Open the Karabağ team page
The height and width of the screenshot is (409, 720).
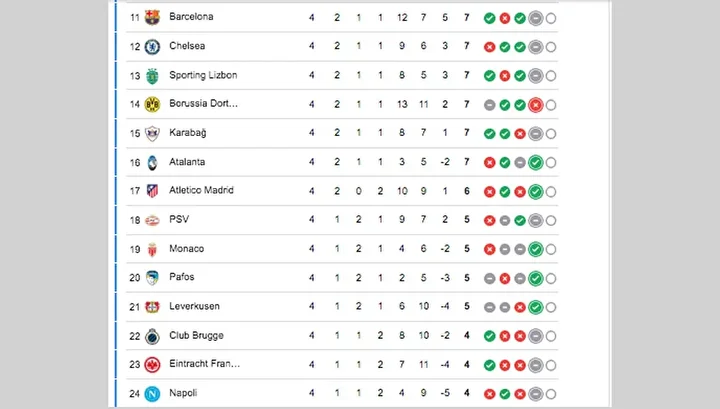point(187,133)
